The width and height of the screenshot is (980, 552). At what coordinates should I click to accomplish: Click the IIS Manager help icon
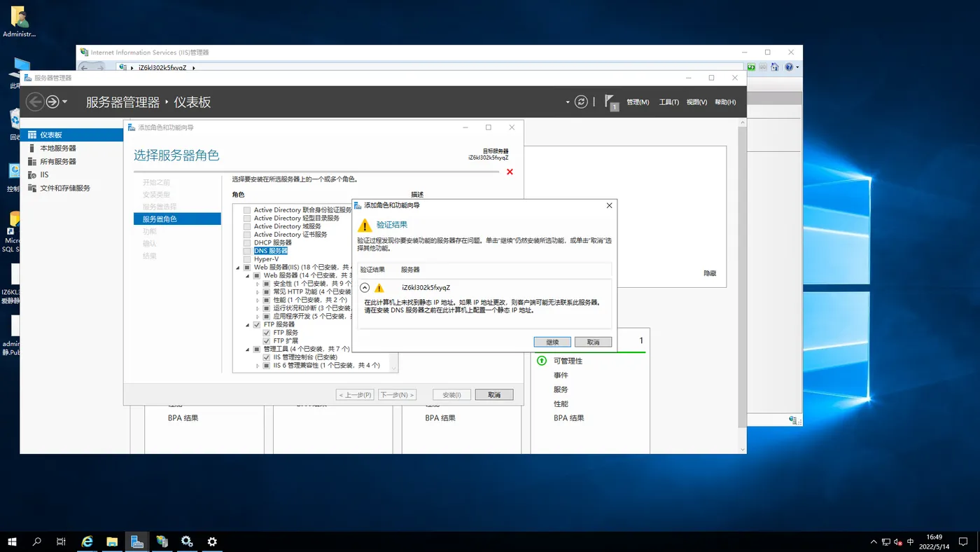tap(789, 67)
